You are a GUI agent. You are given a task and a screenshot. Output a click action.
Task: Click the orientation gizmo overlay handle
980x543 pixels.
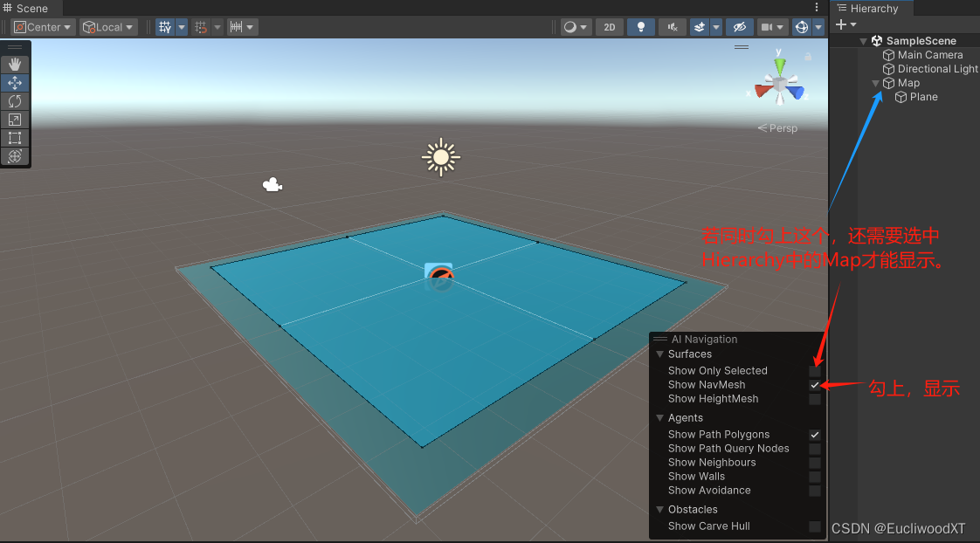tap(742, 47)
